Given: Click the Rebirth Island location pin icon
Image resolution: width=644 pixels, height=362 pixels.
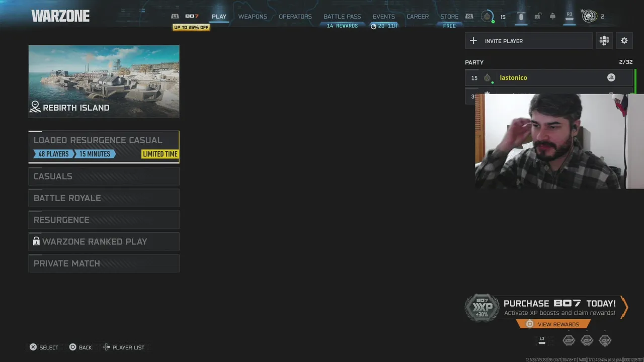Looking at the screenshot, I should coord(35,107).
